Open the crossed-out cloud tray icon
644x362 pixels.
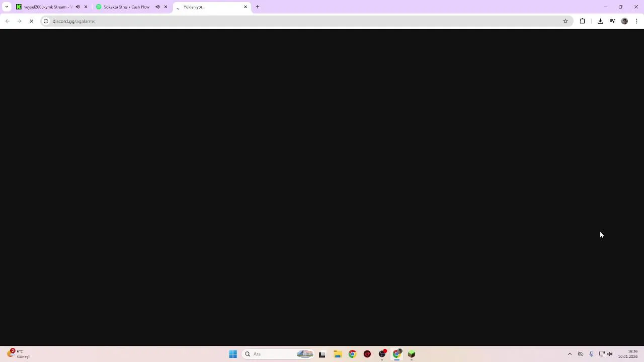coord(581,354)
